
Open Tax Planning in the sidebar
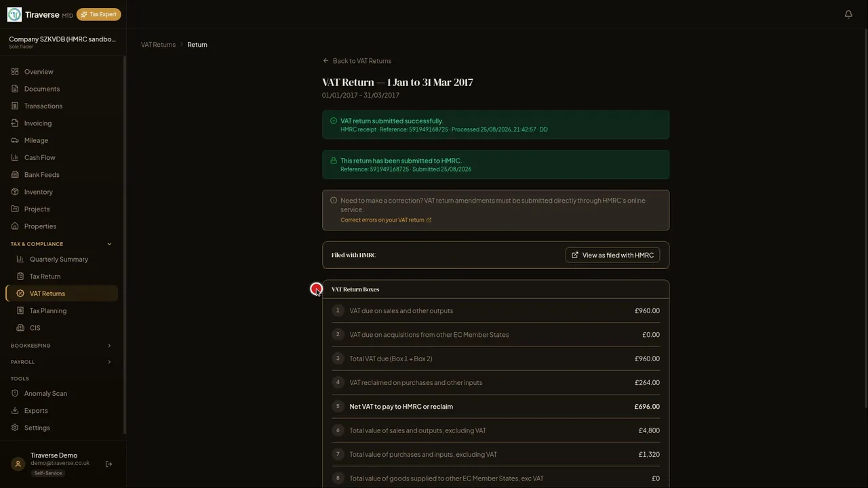click(x=62, y=310)
